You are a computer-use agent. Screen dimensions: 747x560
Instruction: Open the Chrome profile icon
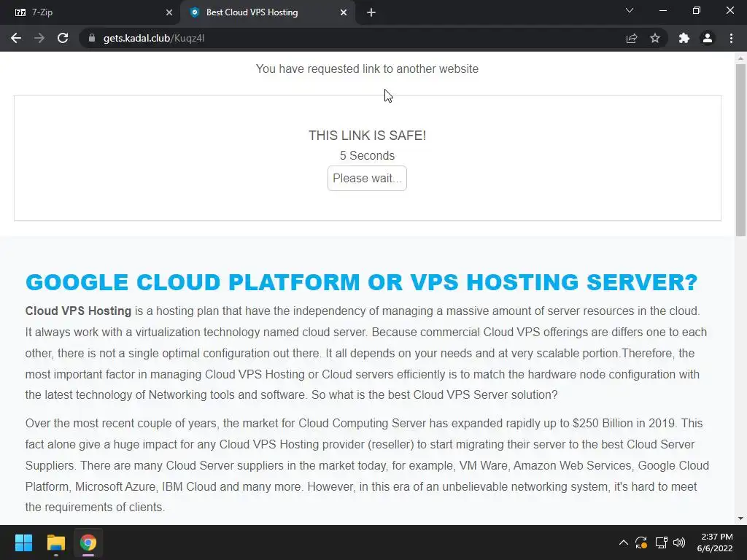pyautogui.click(x=708, y=38)
